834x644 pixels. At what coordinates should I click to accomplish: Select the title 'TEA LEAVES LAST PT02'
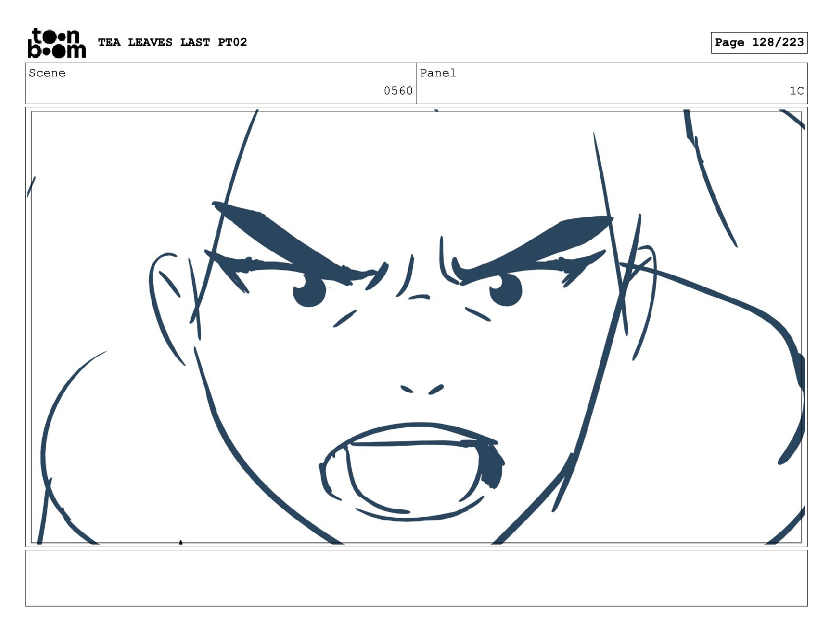click(172, 42)
